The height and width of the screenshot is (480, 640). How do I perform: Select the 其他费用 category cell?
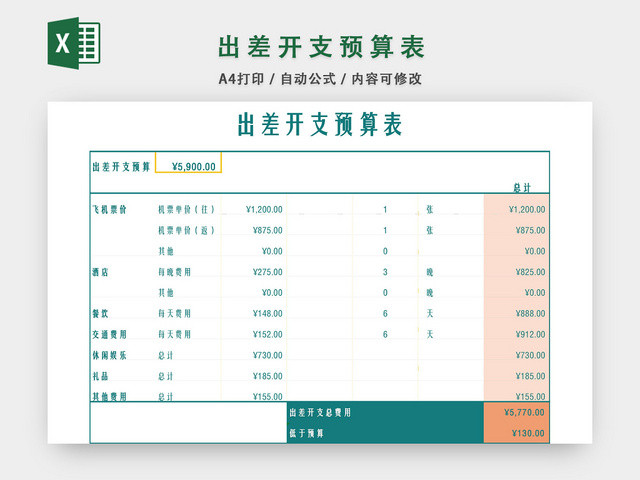point(109,396)
